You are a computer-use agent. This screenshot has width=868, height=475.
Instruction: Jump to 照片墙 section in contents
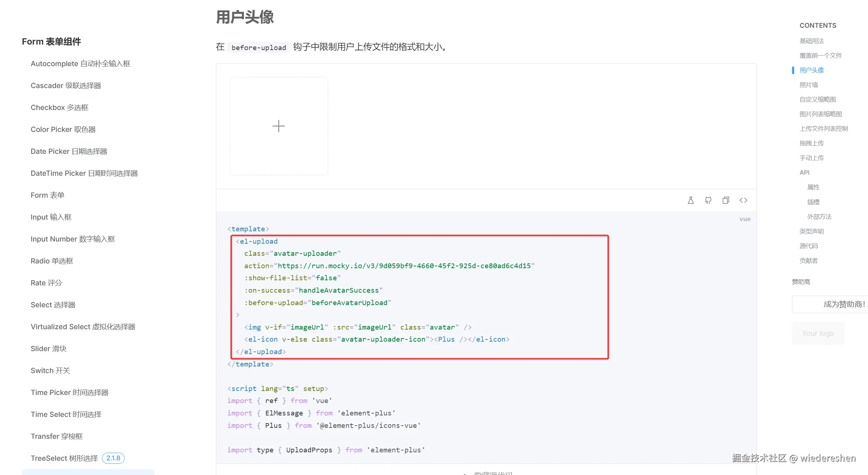pyautogui.click(x=808, y=84)
